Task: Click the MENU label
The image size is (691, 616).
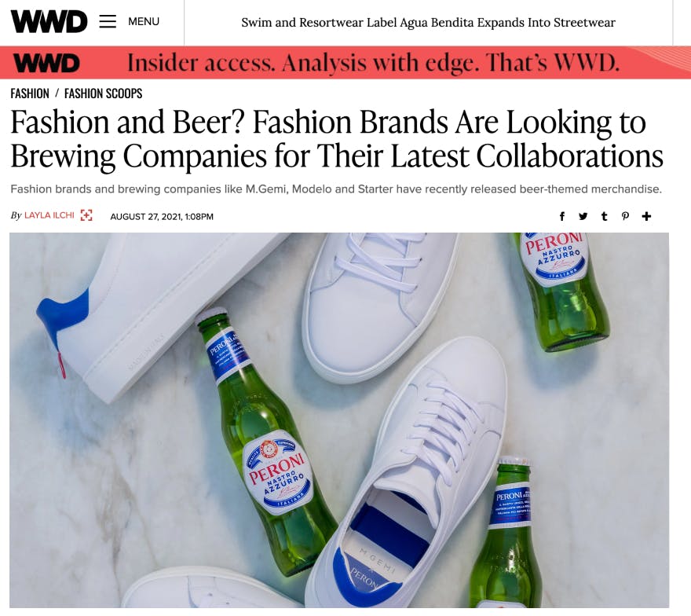Action: [144, 21]
